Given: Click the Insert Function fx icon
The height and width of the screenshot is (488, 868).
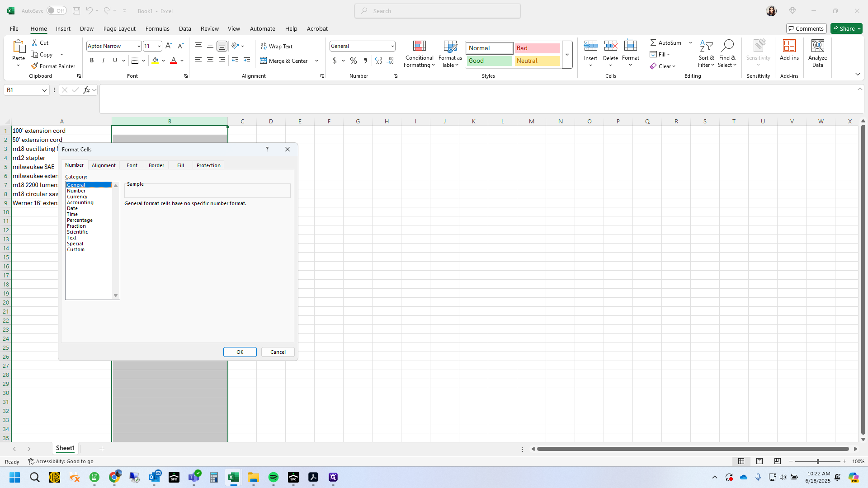Looking at the screenshot, I should click(x=86, y=90).
